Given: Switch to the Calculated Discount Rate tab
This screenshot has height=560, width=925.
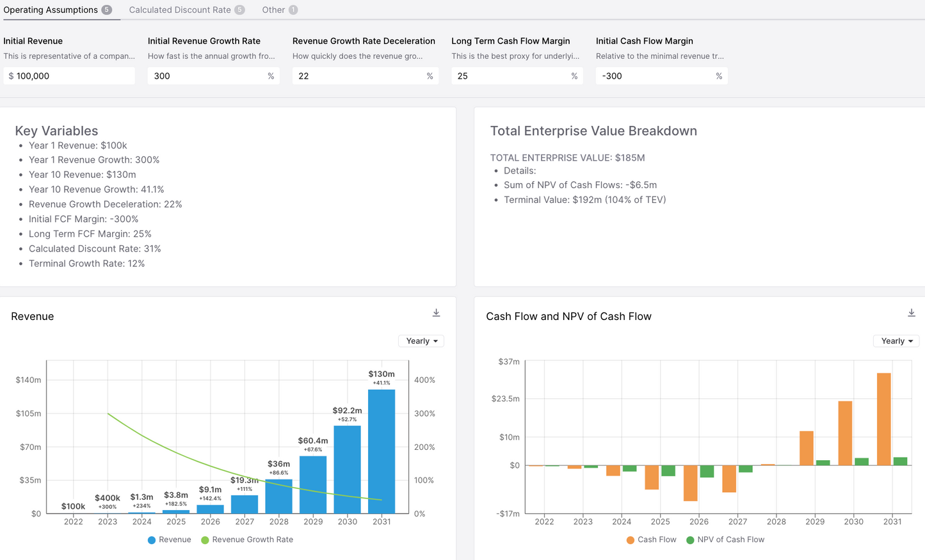Looking at the screenshot, I should [x=179, y=10].
